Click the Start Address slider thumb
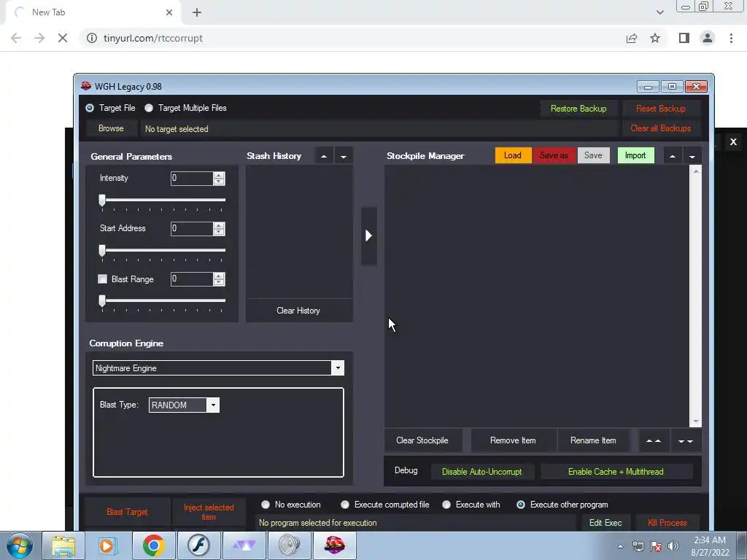Image resolution: width=747 pixels, height=560 pixels. tap(102, 250)
